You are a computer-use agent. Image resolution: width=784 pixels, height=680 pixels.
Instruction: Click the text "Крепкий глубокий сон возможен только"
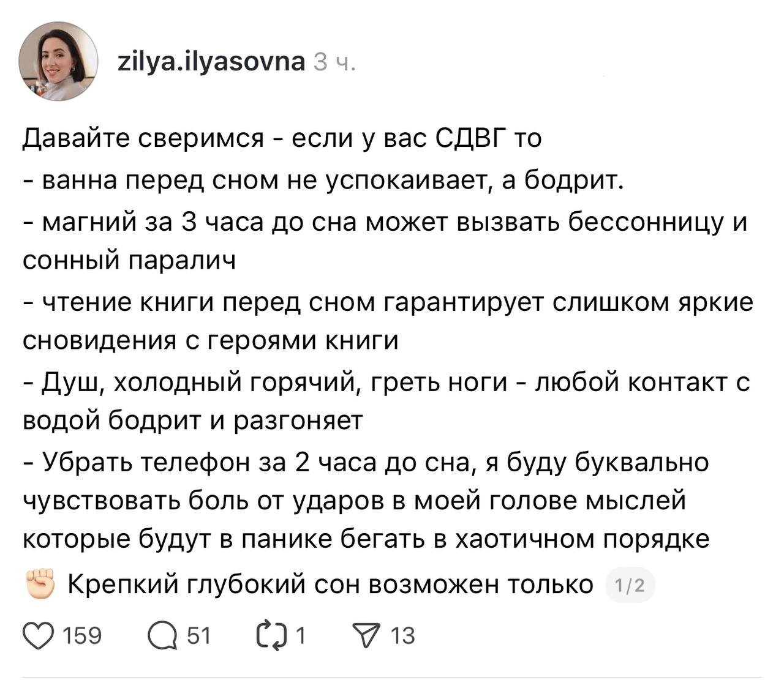coord(330,585)
